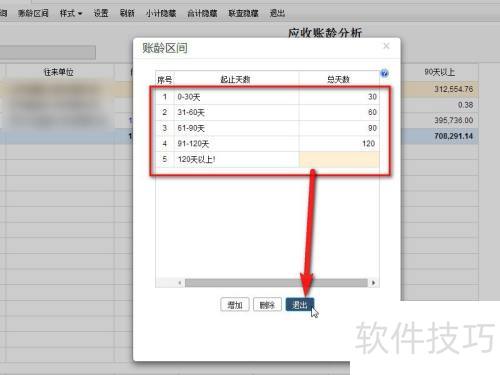Select the 0-30天 cell

pyautogui.click(x=236, y=97)
